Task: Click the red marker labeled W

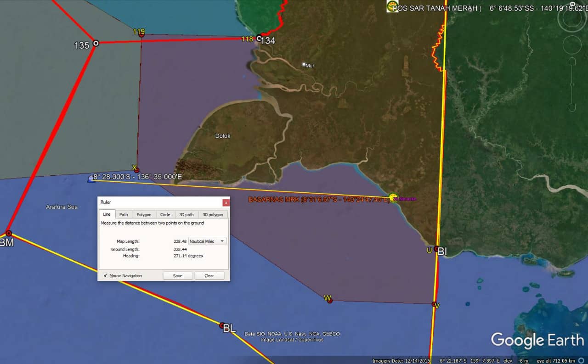Action: point(329,300)
